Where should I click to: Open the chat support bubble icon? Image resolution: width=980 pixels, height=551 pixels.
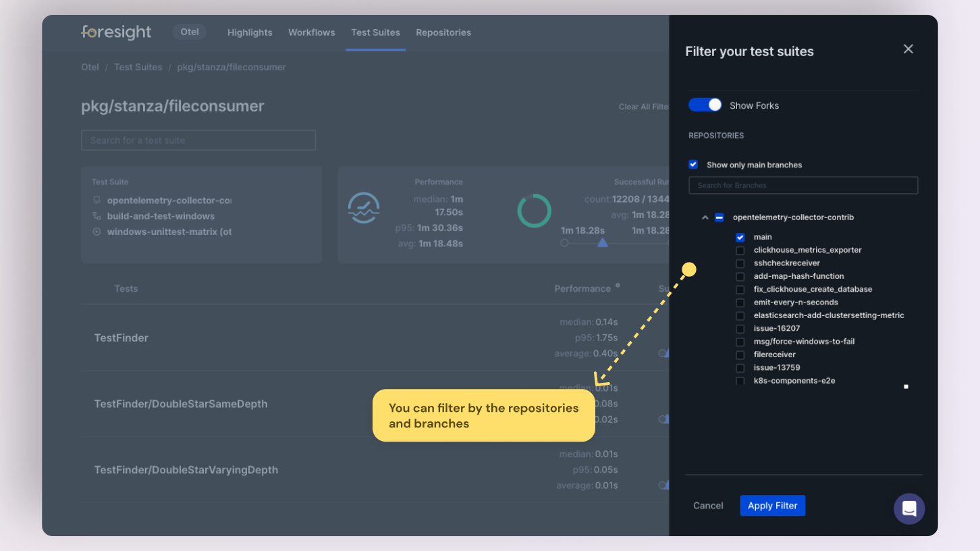[x=909, y=508]
